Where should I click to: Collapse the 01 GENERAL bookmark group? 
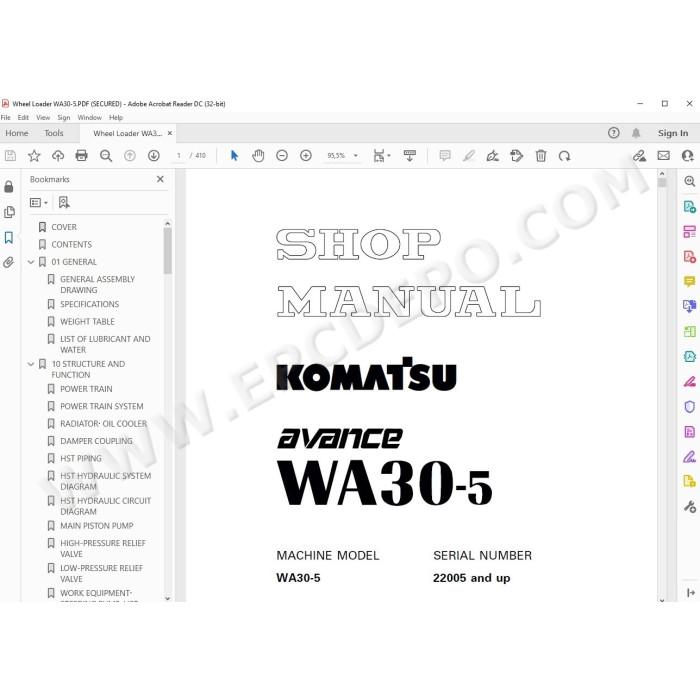coord(31,262)
